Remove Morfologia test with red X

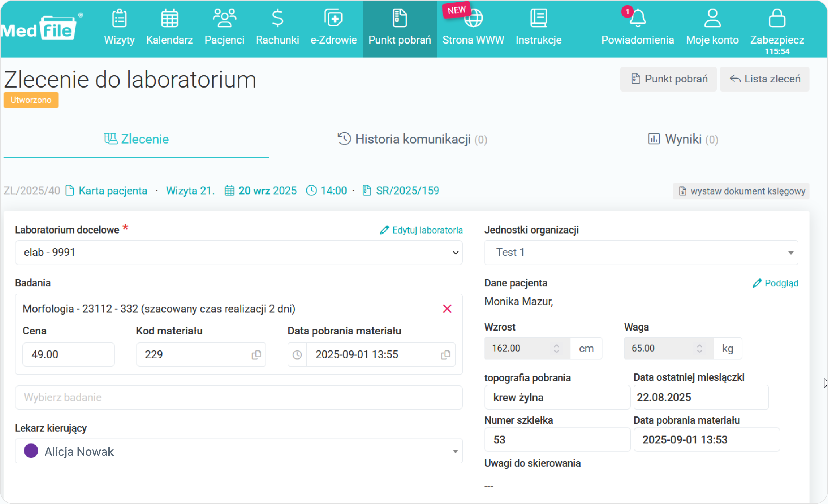(447, 309)
